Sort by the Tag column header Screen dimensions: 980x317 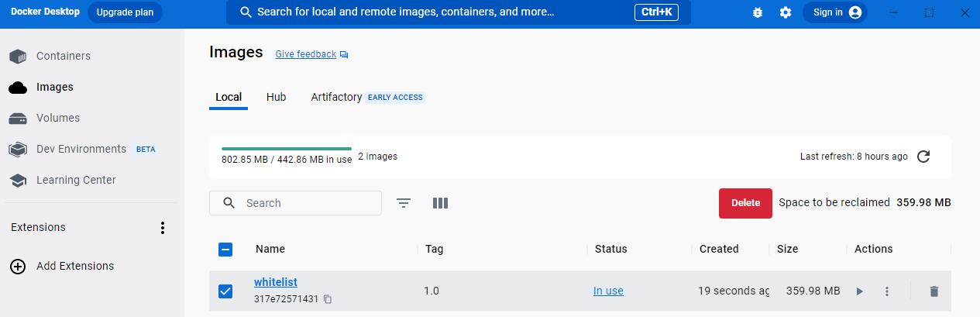[x=435, y=249]
